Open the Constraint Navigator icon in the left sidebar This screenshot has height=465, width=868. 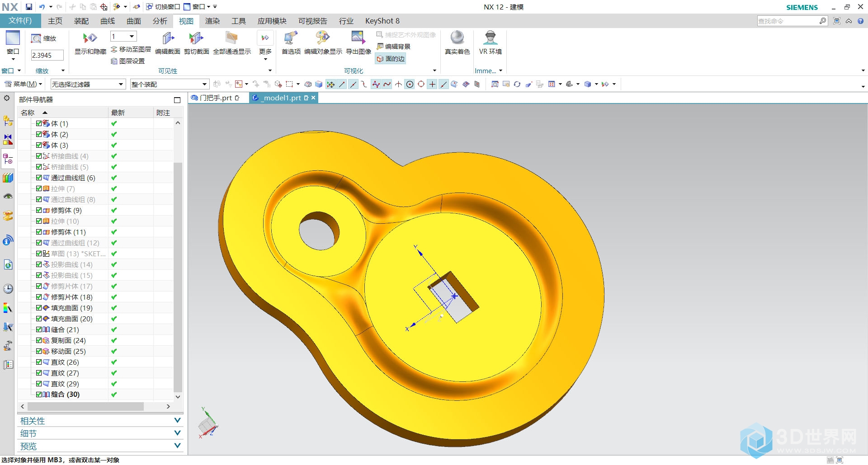point(8,140)
